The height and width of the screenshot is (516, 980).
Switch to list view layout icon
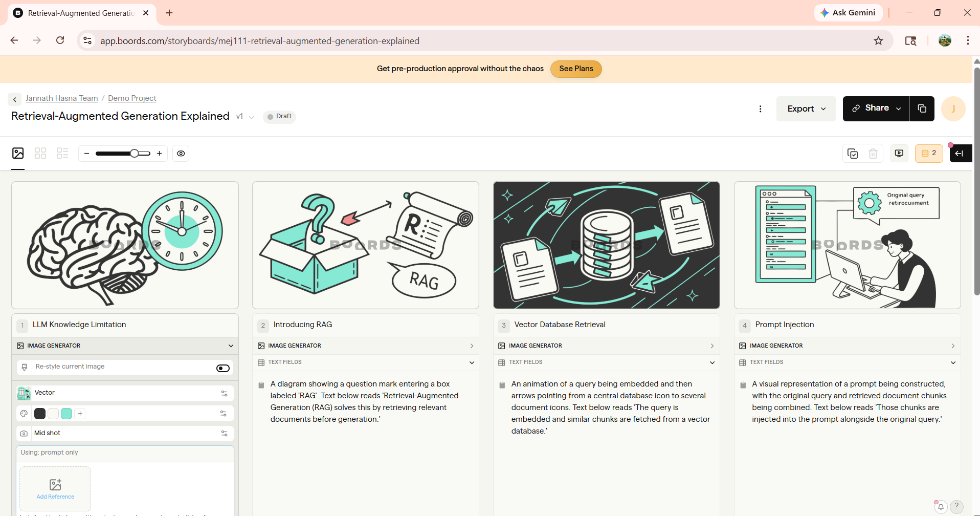coord(62,153)
